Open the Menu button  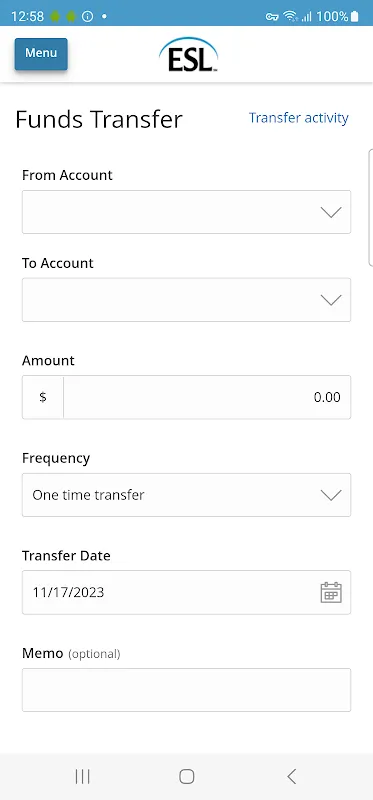click(41, 54)
